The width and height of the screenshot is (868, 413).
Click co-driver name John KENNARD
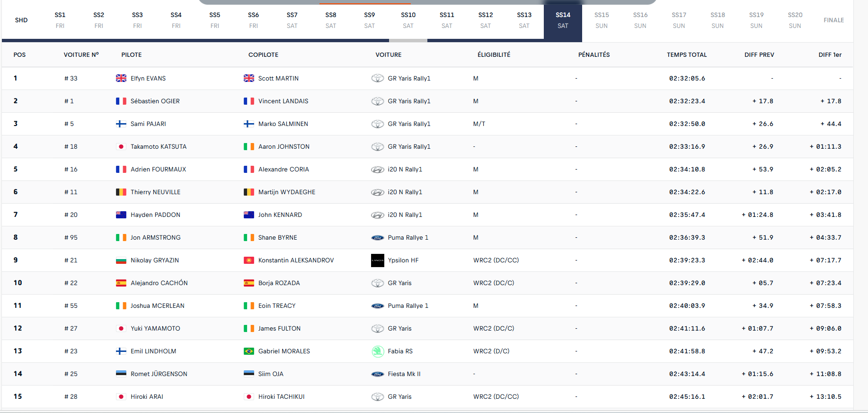click(x=280, y=215)
